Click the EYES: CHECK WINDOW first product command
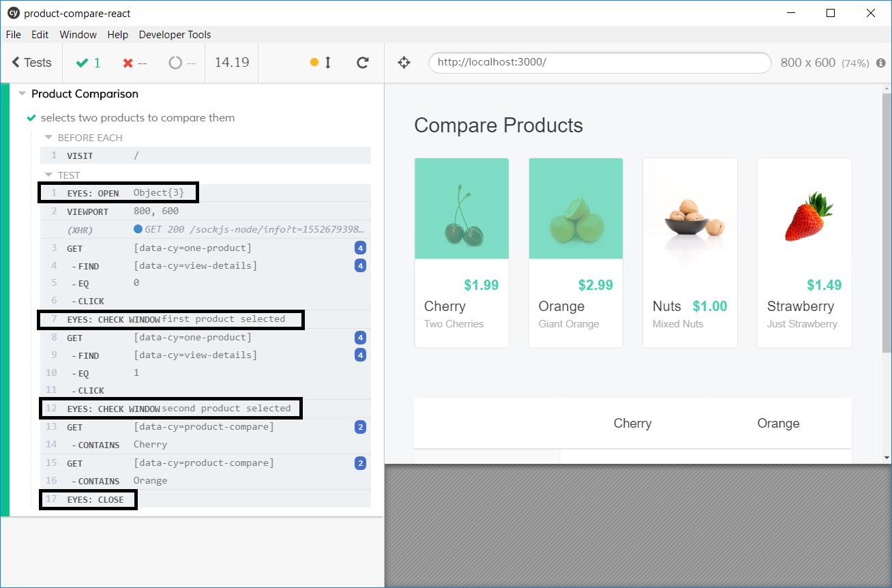 pos(170,319)
